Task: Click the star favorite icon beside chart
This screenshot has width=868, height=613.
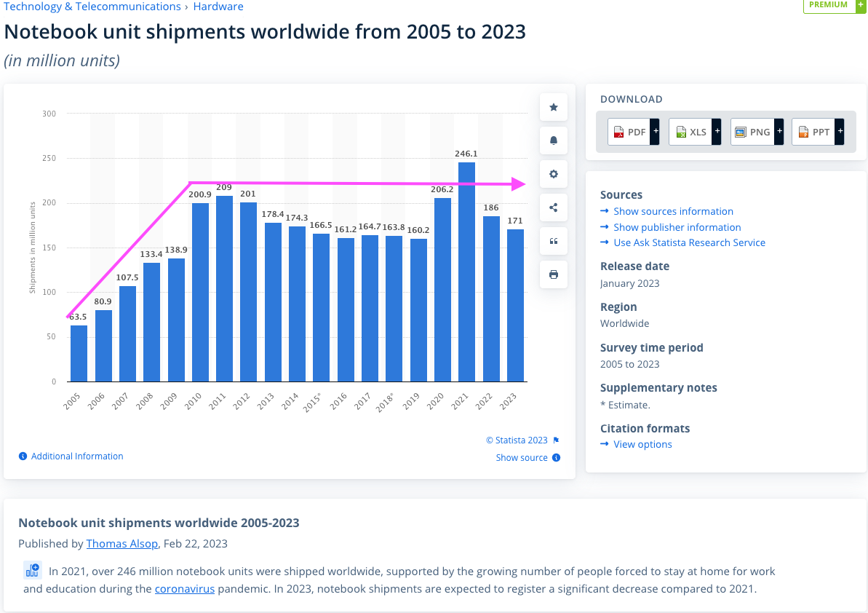Action: (x=553, y=108)
